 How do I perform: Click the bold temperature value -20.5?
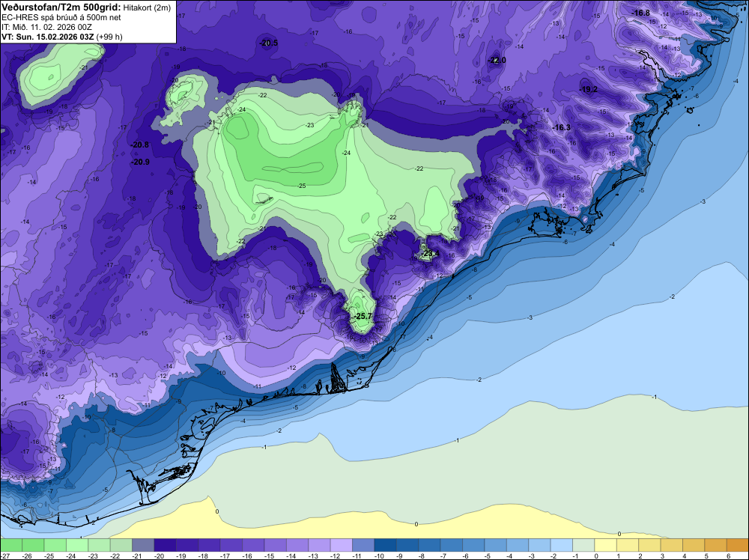268,43
